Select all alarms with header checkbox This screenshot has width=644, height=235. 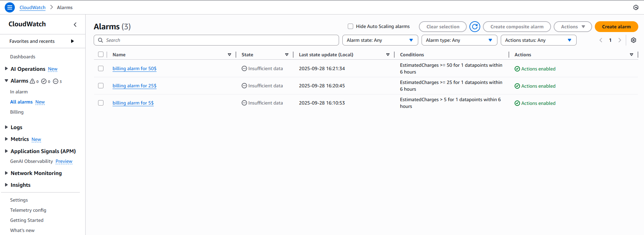click(101, 54)
